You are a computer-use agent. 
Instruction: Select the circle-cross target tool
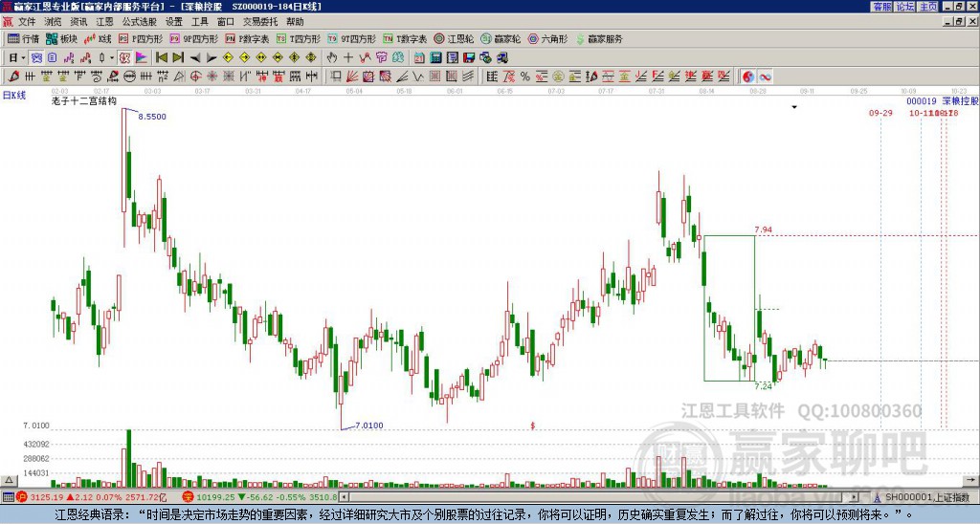(x=195, y=76)
